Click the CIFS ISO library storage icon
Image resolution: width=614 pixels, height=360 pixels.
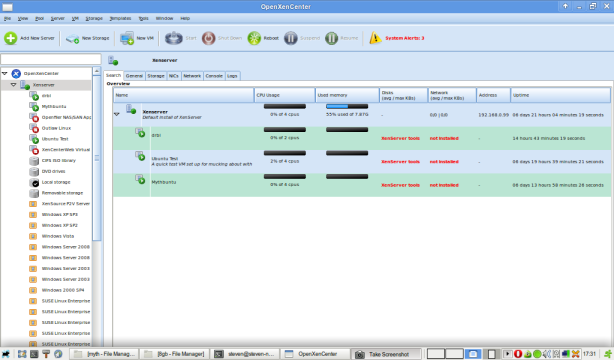[34, 161]
